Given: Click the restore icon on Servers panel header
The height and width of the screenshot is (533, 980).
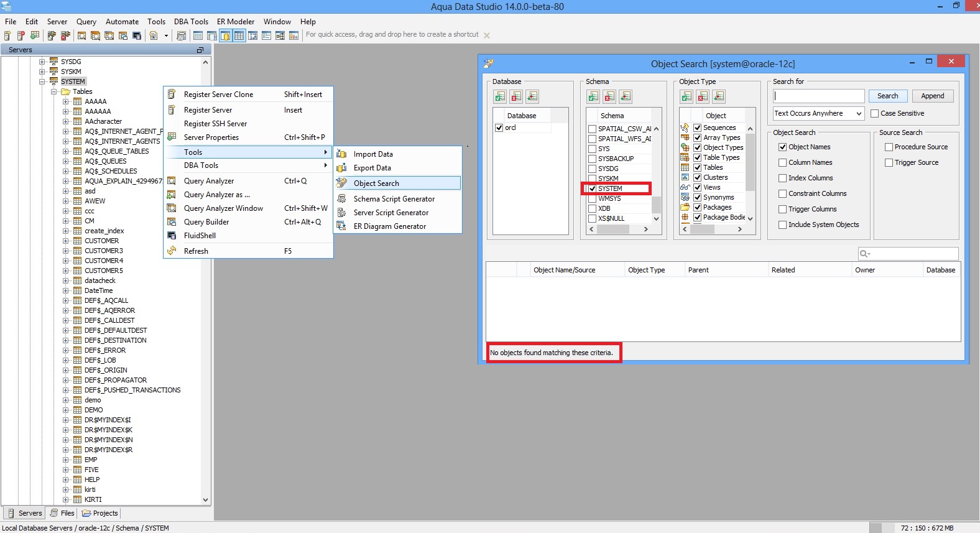Looking at the screenshot, I should [x=200, y=50].
